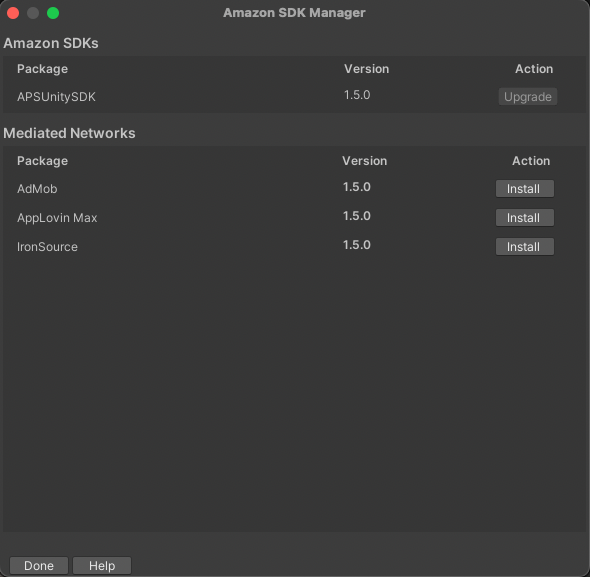The height and width of the screenshot is (577, 590).
Task: Click the Amazon SDK Manager title text
Action: (x=294, y=13)
